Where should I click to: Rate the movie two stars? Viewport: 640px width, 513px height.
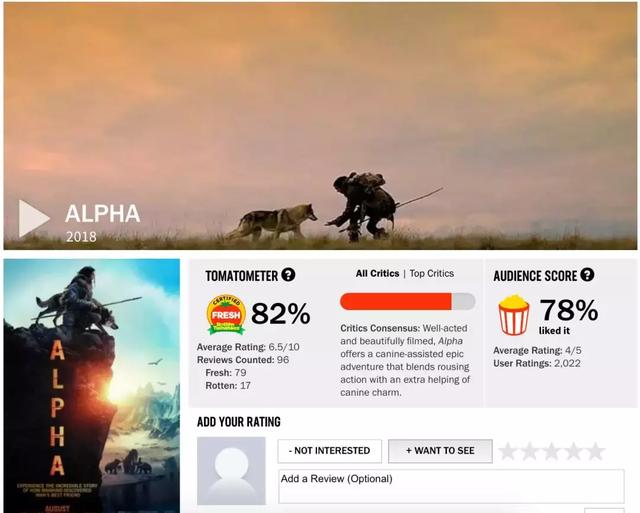529,451
